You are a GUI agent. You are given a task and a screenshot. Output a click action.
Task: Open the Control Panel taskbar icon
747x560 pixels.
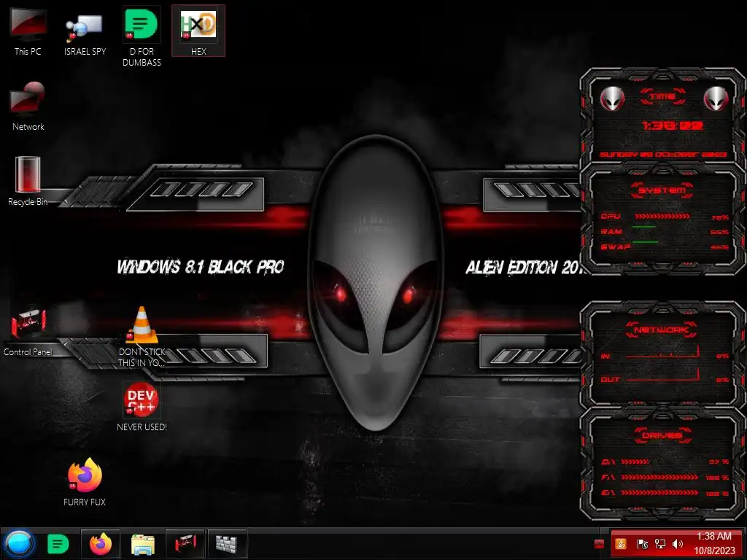tap(185, 544)
